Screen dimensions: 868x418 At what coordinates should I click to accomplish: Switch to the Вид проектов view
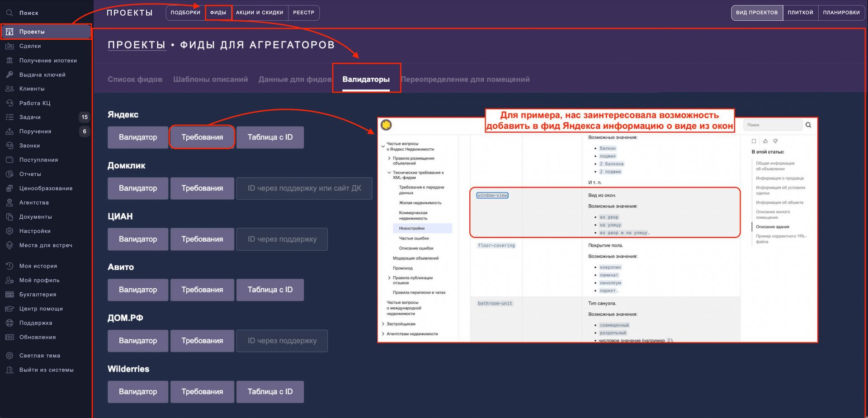click(757, 13)
